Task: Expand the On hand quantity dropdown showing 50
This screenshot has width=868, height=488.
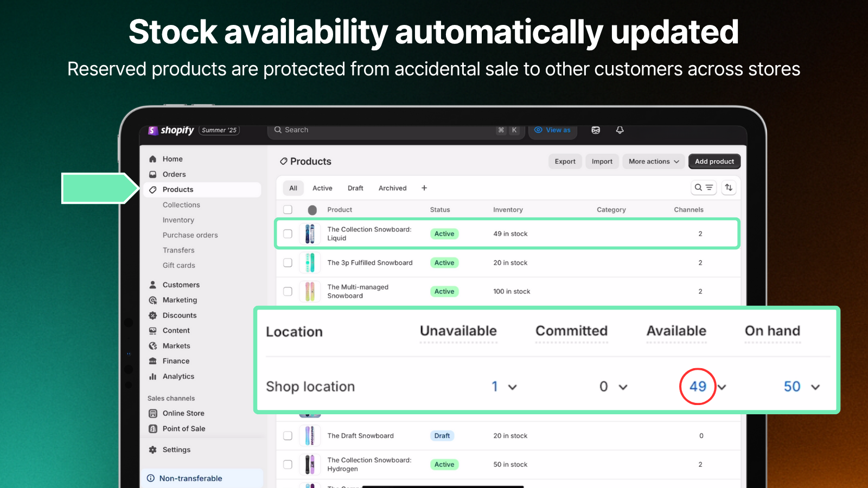Action: coord(816,387)
